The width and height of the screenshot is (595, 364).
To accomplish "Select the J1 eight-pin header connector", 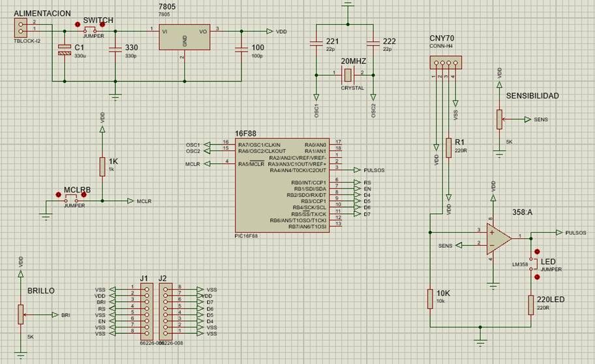I will coord(147,311).
